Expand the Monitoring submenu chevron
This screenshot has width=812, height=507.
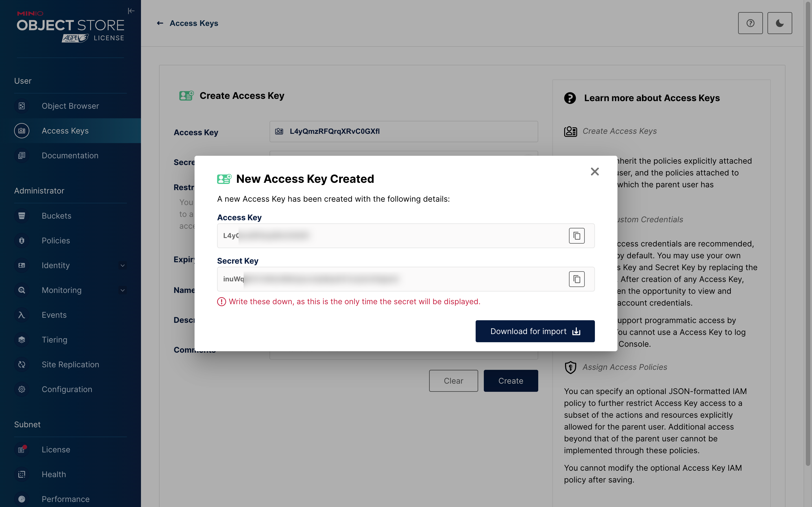[122, 290]
